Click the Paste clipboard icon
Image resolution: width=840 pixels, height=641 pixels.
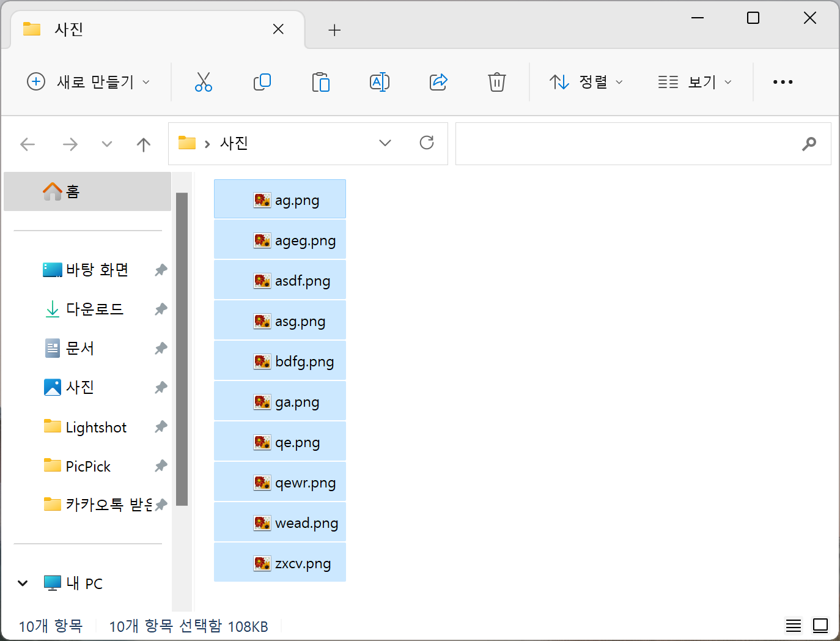[321, 82]
